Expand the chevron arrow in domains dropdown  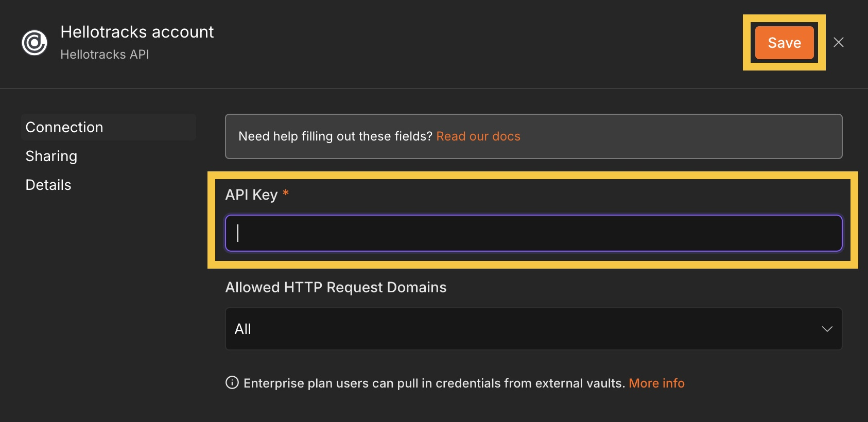click(827, 329)
